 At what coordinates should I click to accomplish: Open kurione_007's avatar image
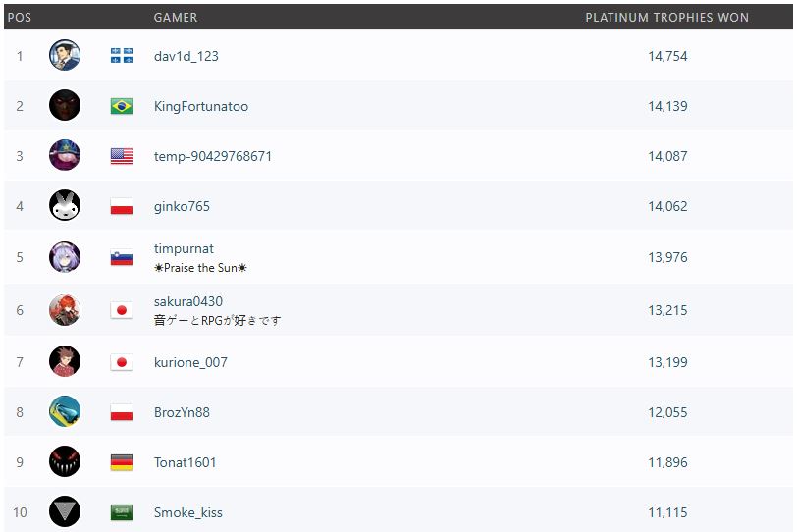tap(65, 361)
